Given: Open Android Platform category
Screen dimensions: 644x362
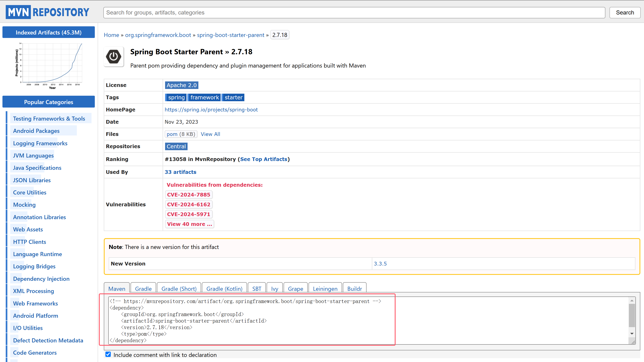Looking at the screenshot, I should point(35,316).
